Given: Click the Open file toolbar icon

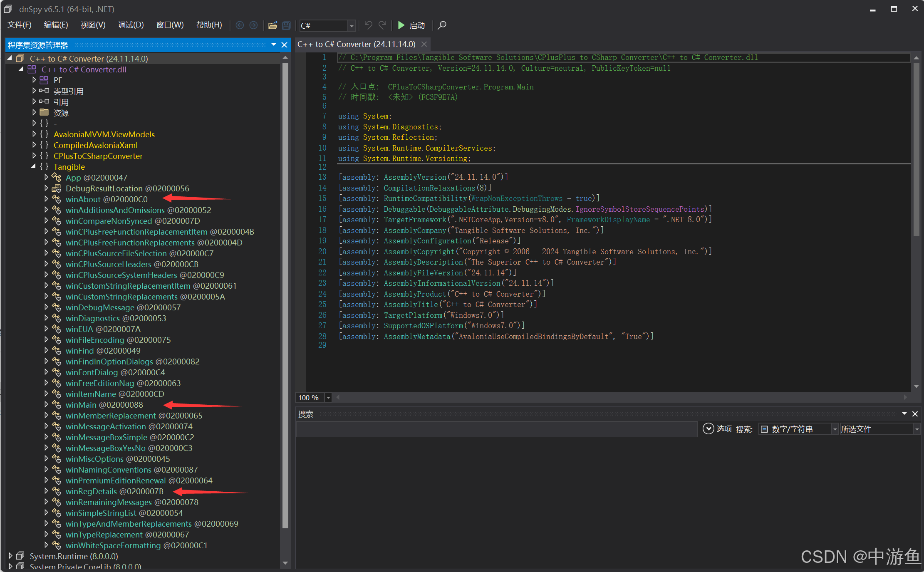Looking at the screenshot, I should [272, 25].
